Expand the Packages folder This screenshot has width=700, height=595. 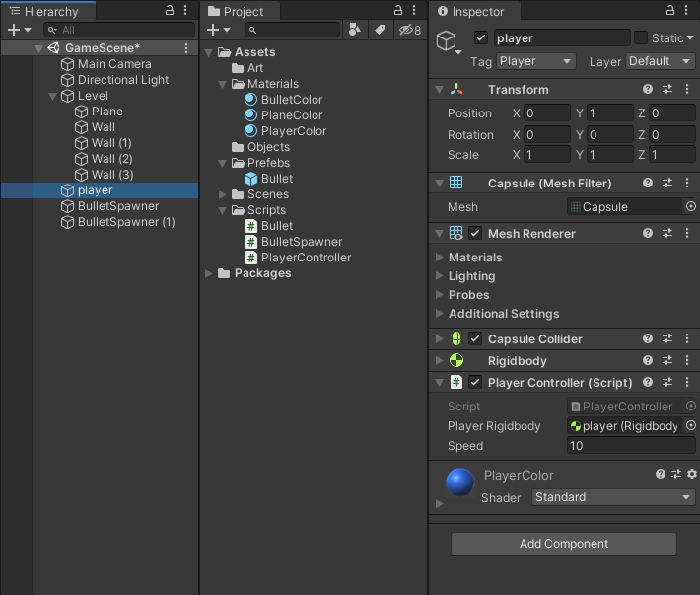(208, 273)
